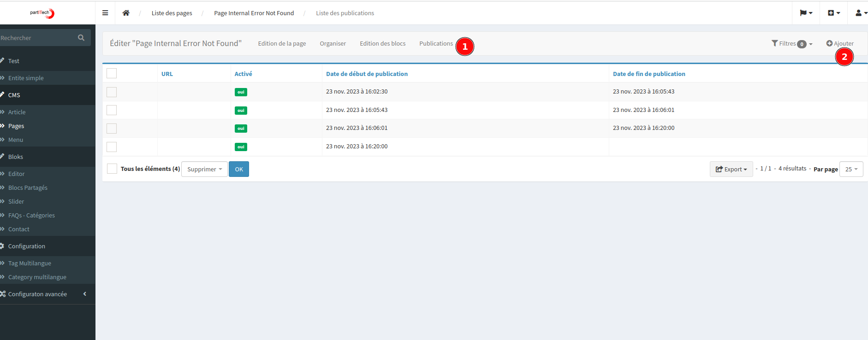Enable the Tous les éléments checkbox
868x340 pixels.
coord(112,169)
